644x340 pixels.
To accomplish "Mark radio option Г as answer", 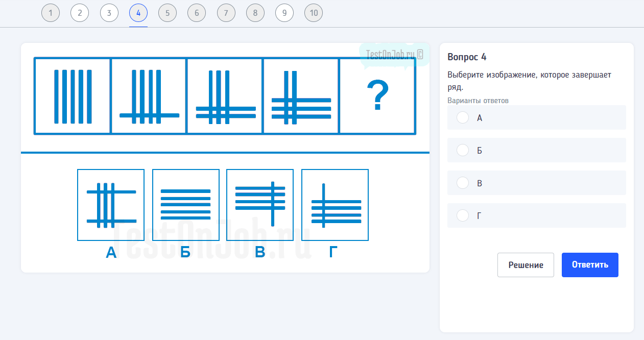I will (x=463, y=215).
